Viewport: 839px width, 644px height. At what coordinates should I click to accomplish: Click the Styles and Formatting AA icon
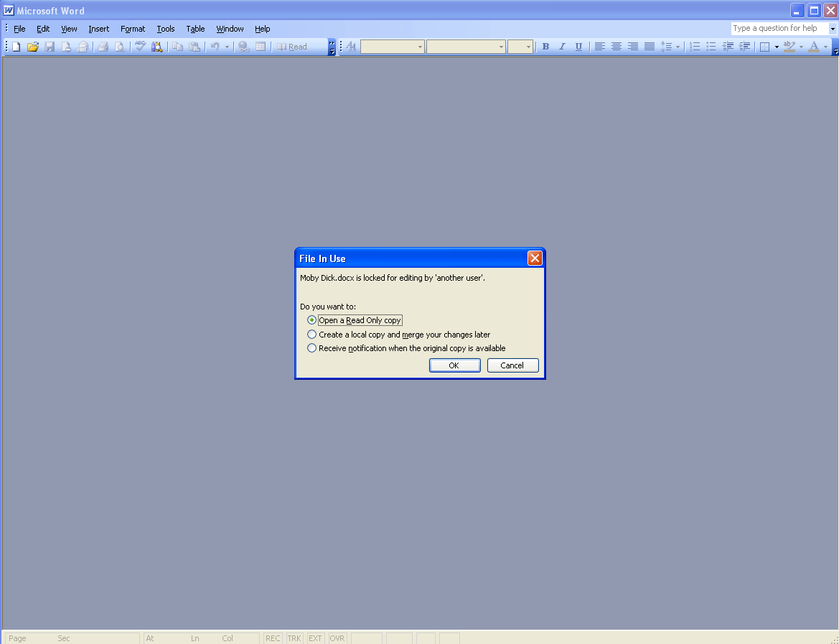pyautogui.click(x=352, y=47)
